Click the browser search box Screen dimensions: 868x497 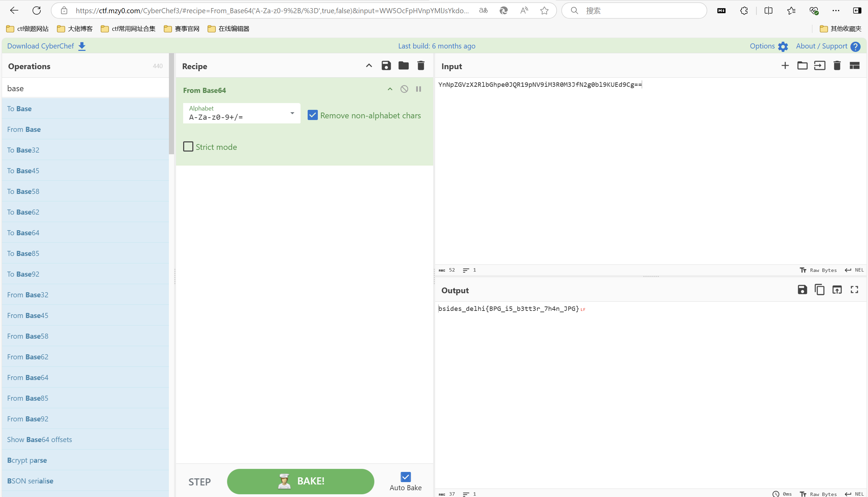(x=634, y=11)
